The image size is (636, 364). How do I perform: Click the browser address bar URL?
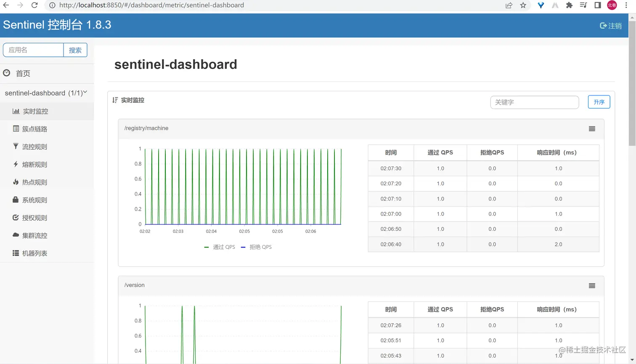[x=151, y=5]
